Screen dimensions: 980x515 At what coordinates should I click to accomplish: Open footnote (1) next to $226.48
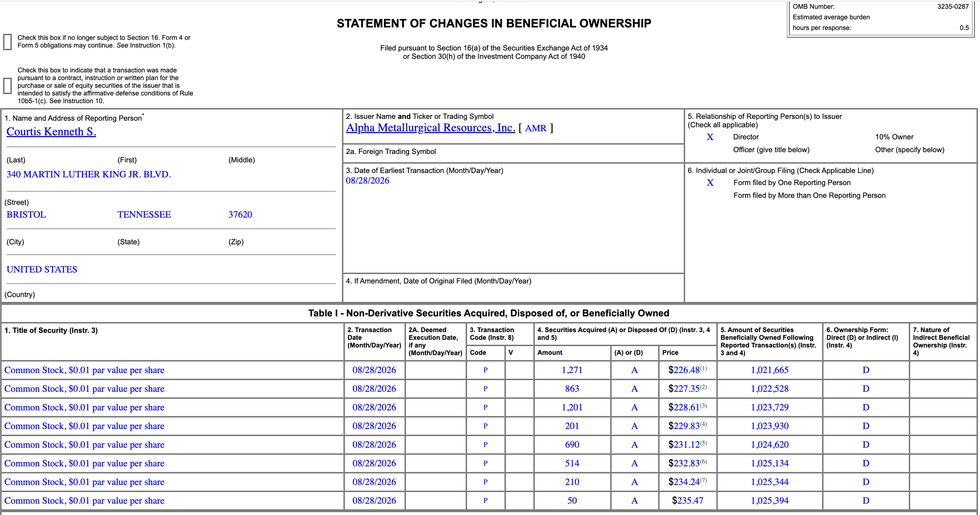point(703,368)
